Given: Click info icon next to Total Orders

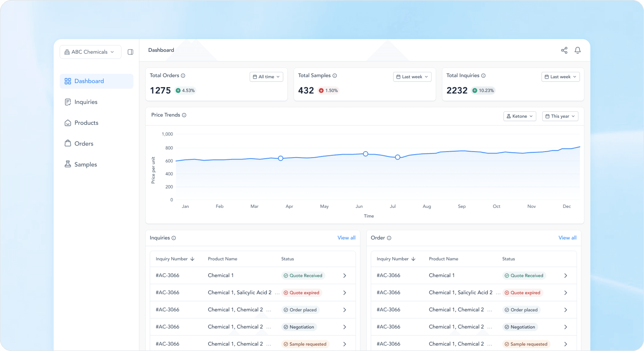Looking at the screenshot, I should 183,76.
